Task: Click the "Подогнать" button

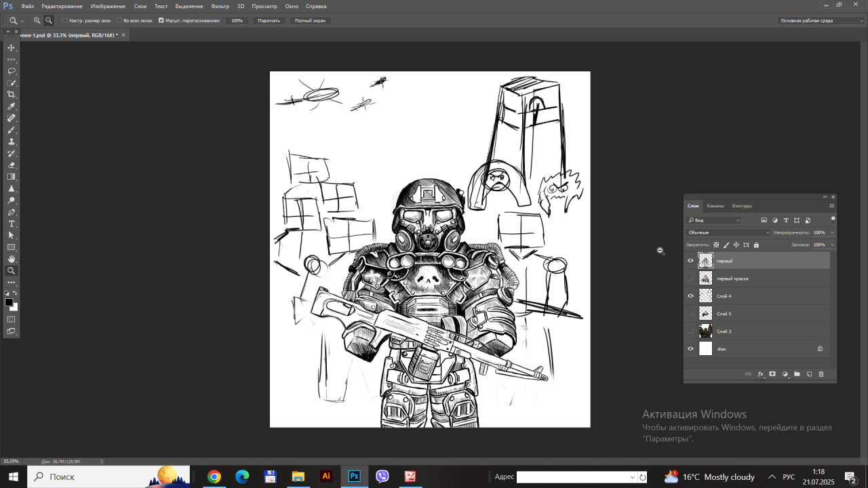Action: (269, 20)
